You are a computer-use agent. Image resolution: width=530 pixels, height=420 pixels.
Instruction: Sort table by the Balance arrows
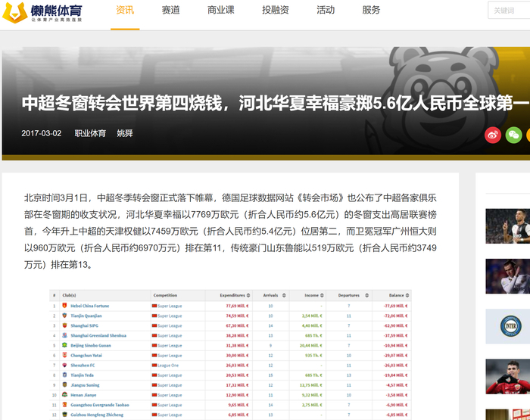407,295
